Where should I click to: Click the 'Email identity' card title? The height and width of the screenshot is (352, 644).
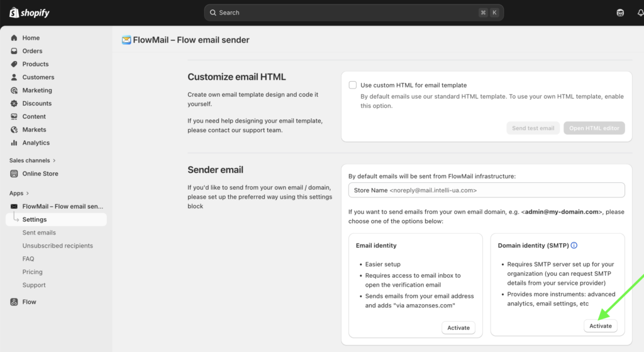pyautogui.click(x=376, y=245)
